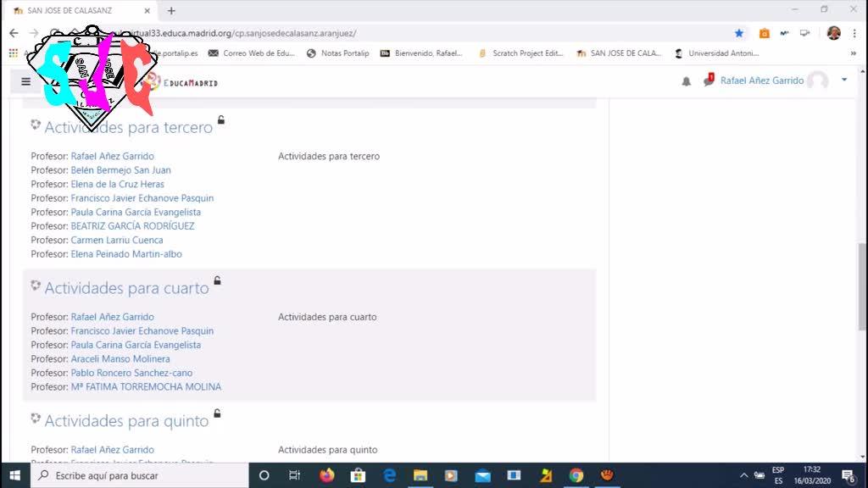Click the unlock icon beside Actividades para quinto
This screenshot has width=868, height=488.
[x=218, y=413]
